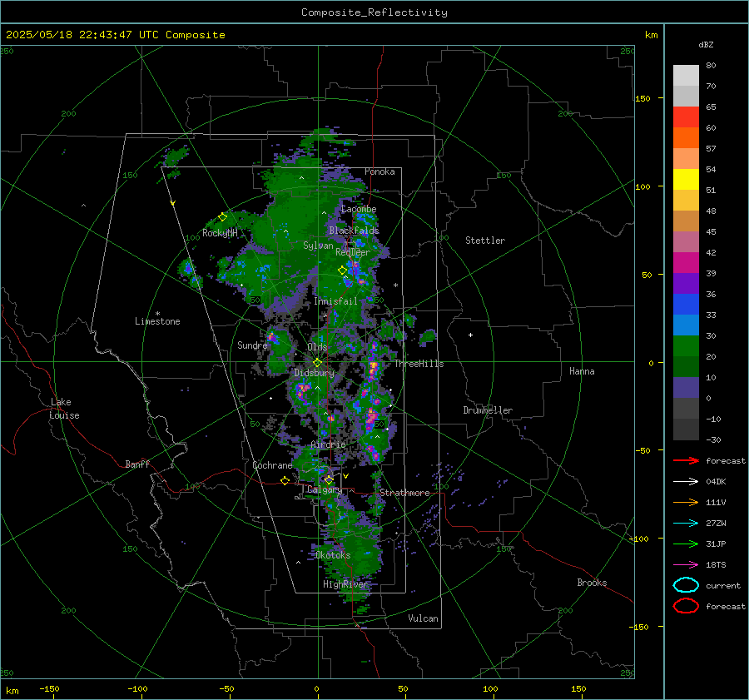Click the Sundre city label
The width and height of the screenshot is (749, 700).
pyautogui.click(x=252, y=345)
